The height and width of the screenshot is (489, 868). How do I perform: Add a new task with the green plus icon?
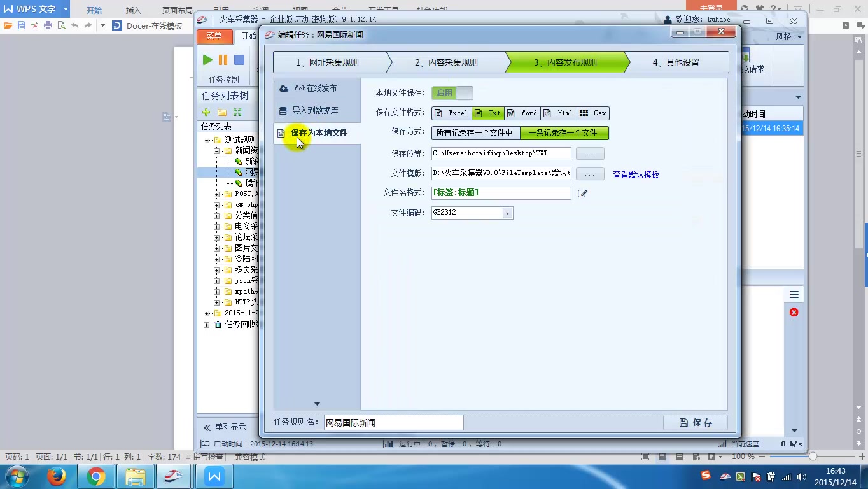click(206, 112)
